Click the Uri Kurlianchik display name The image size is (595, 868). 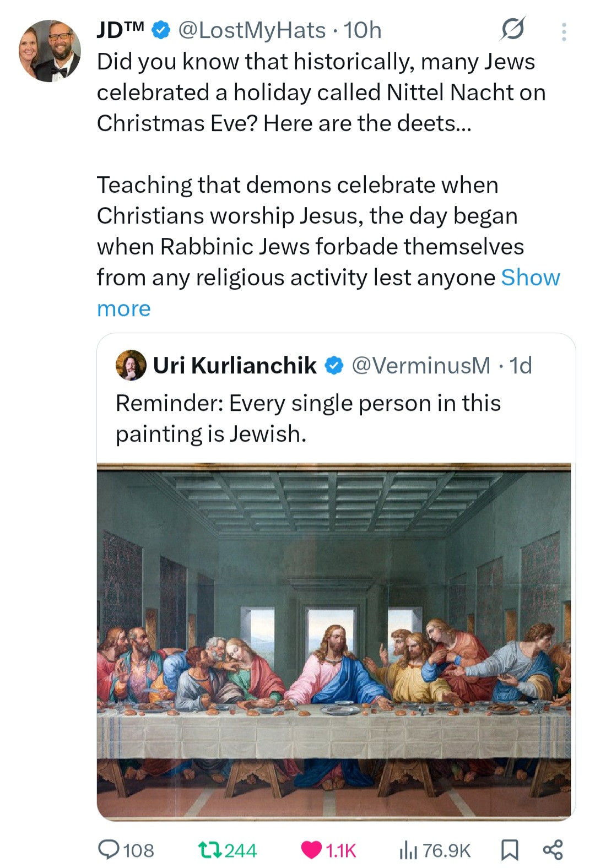pyautogui.click(x=235, y=365)
